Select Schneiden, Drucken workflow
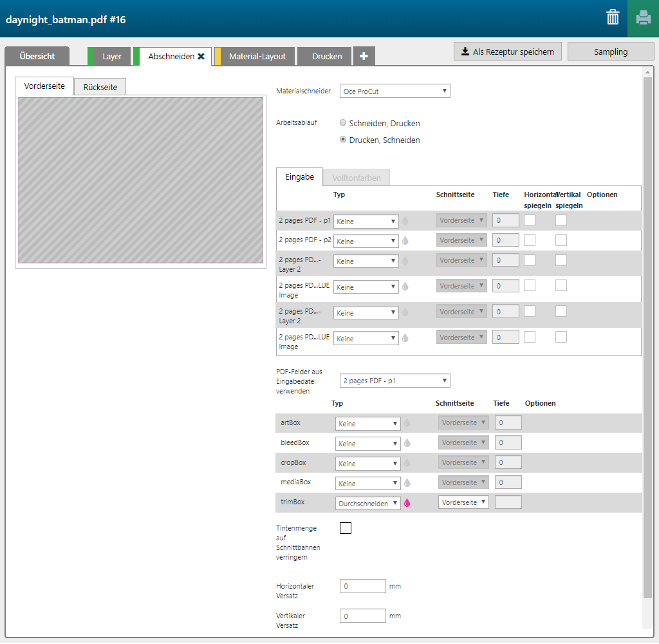659x644 pixels. [343, 123]
